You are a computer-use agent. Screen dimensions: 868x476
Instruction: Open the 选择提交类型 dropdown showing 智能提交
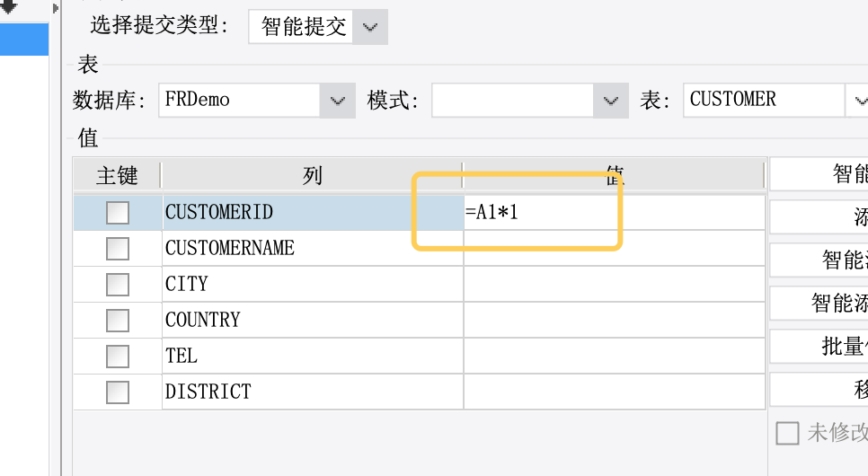point(369,27)
